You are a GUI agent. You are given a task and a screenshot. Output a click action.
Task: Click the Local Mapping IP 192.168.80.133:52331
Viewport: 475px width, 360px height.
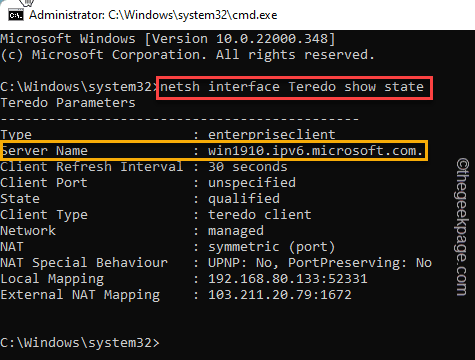click(x=288, y=279)
